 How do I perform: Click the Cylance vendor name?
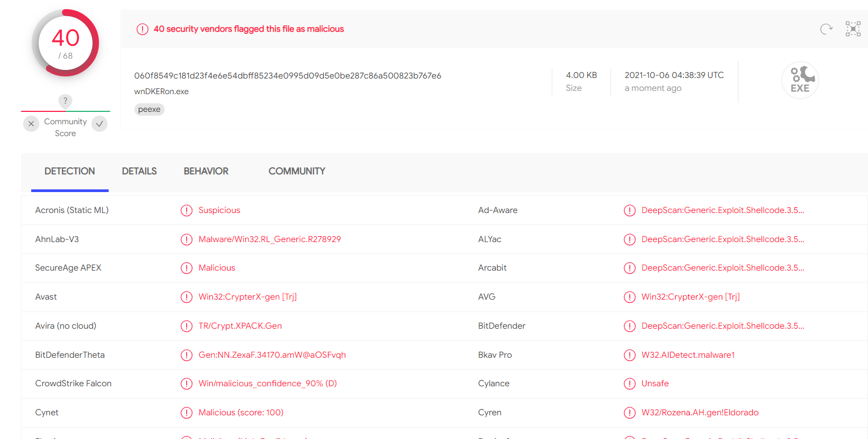(x=494, y=384)
